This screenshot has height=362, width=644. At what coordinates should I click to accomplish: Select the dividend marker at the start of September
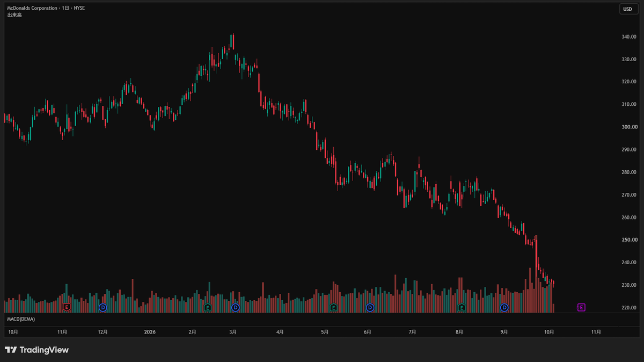pos(504,307)
